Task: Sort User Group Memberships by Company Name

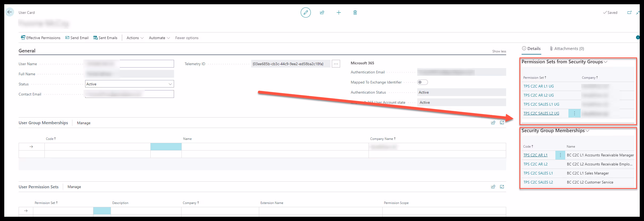Action: (x=383, y=139)
